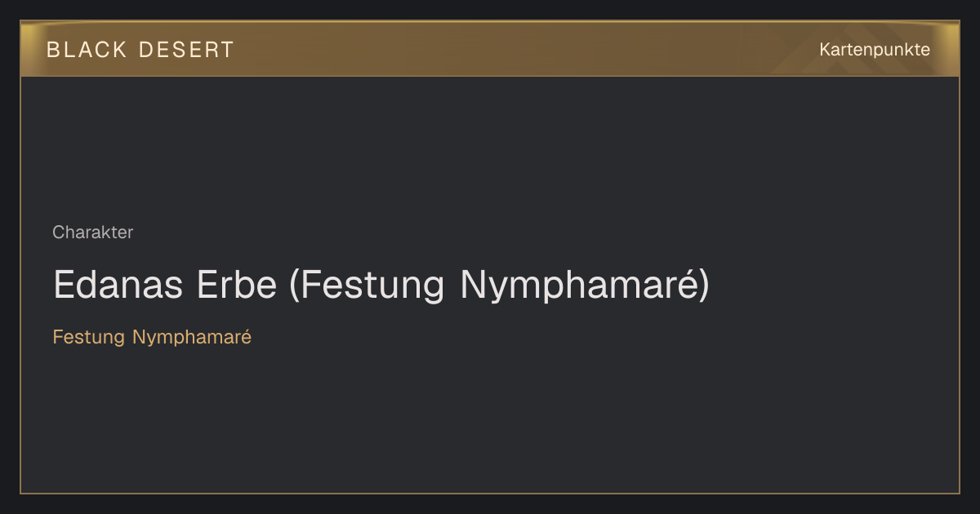Click the Edanas Erbe main title

click(x=381, y=285)
